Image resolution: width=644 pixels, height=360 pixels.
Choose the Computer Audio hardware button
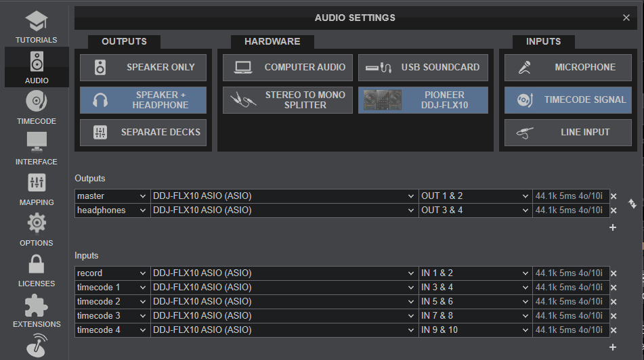tap(286, 68)
